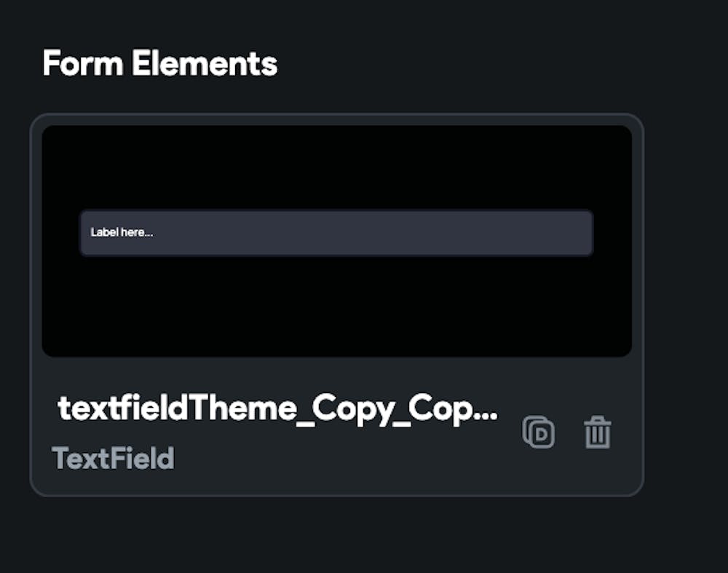Click the 'Form Elements' title text
This screenshot has height=573, width=728.
(160, 64)
